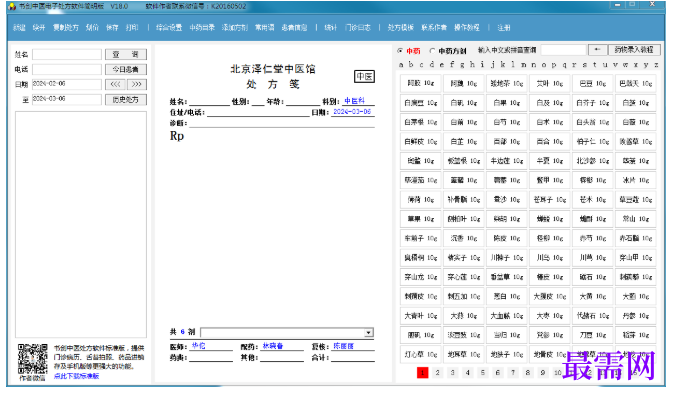674x397 pixels.
Task: Open the 中药目录 menu item
Action: [202, 27]
